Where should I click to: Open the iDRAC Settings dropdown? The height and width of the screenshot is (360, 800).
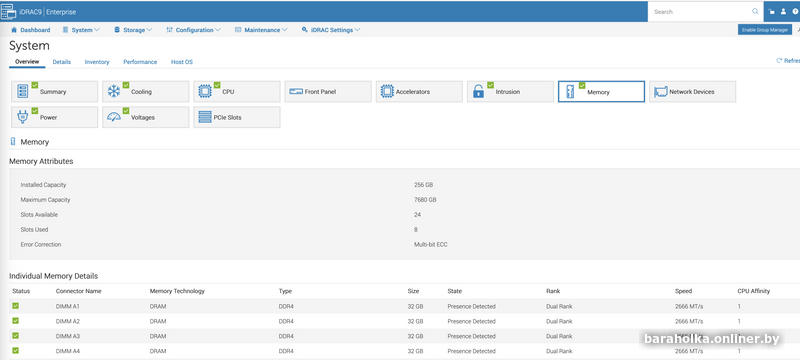(331, 30)
